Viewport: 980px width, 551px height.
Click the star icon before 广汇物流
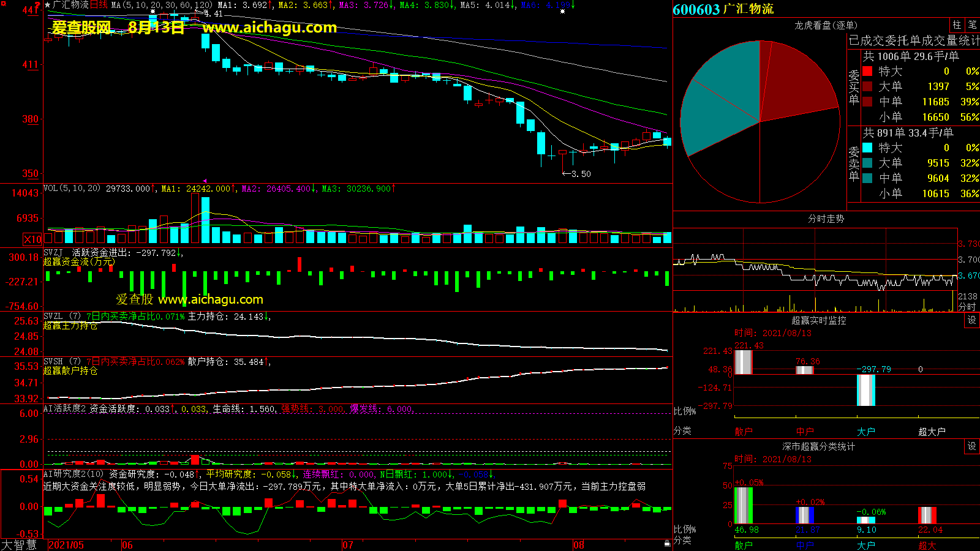click(x=48, y=5)
